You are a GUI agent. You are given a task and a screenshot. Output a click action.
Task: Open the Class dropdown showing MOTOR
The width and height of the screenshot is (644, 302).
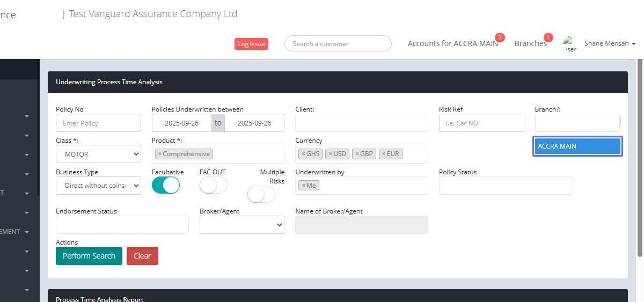pyautogui.click(x=98, y=154)
